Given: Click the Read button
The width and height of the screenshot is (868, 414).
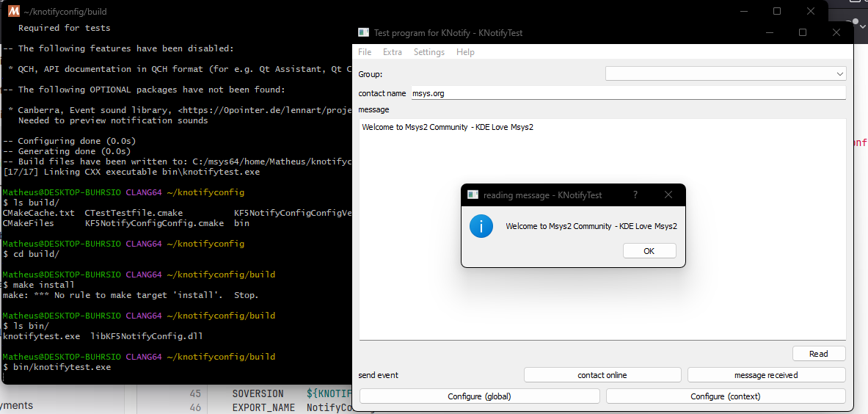Looking at the screenshot, I should 819,354.
